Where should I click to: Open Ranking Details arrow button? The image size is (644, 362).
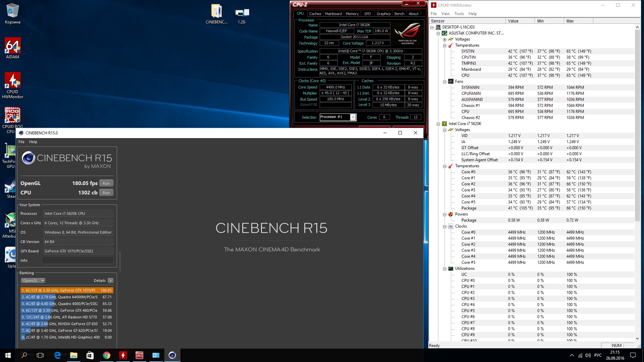tap(111, 281)
